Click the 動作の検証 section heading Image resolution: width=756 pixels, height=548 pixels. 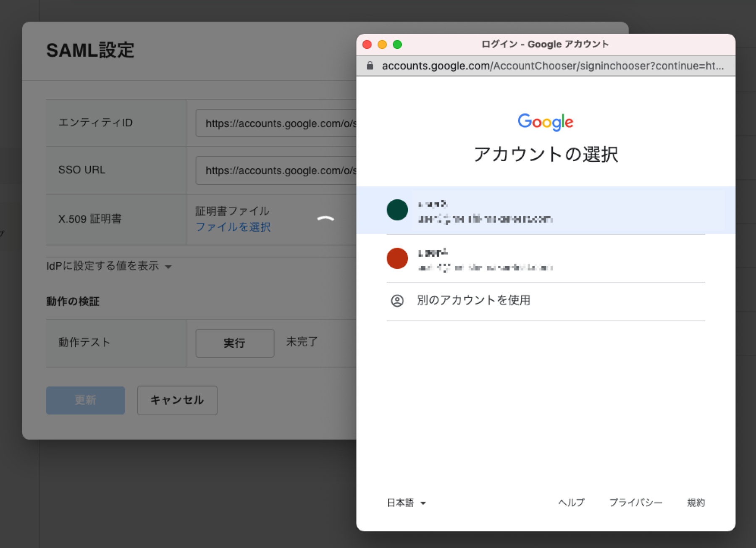(73, 302)
